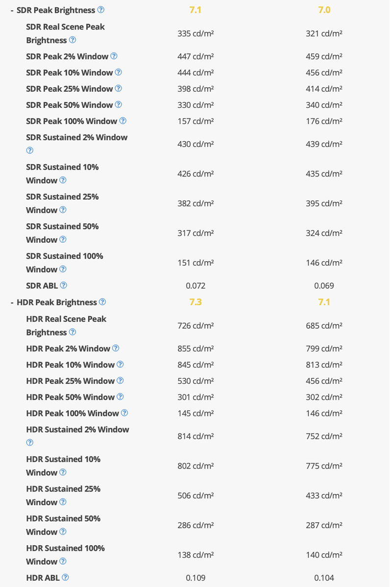Click the SDR Peak 2% Window help icon
The width and height of the screenshot is (392, 587).
(x=115, y=56)
